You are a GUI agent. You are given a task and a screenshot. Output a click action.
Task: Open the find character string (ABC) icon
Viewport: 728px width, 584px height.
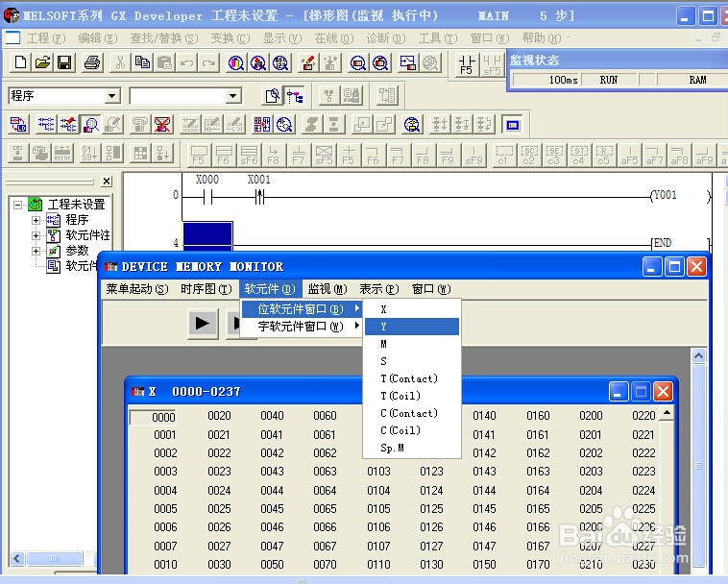(280, 62)
